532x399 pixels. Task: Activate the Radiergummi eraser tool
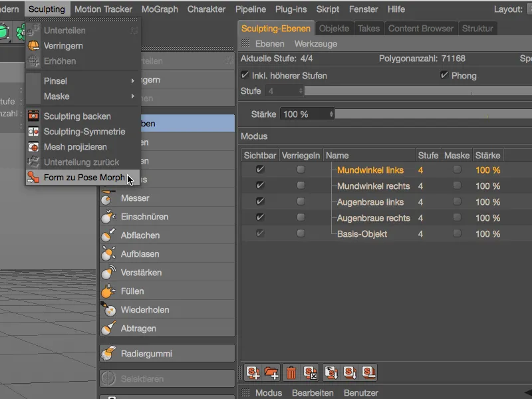point(168,354)
